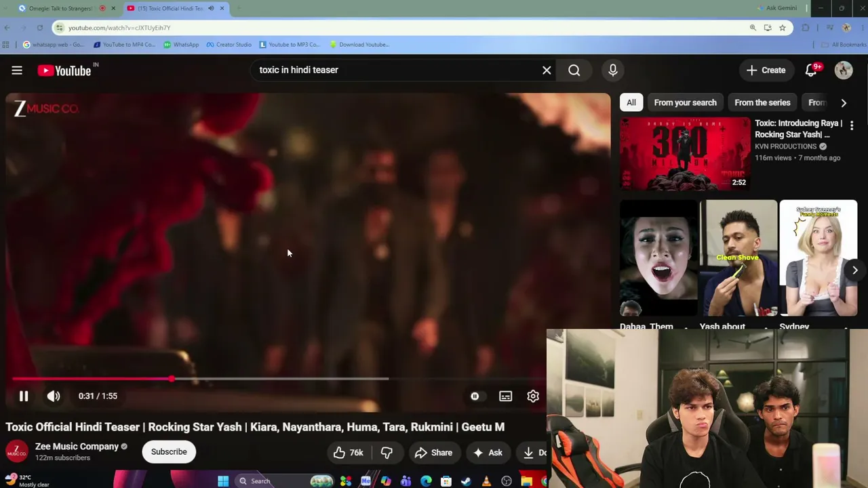This screenshot has height=488, width=868.
Task: Open the 'Clean Shave' Shorts thumbnail
Action: [738, 258]
